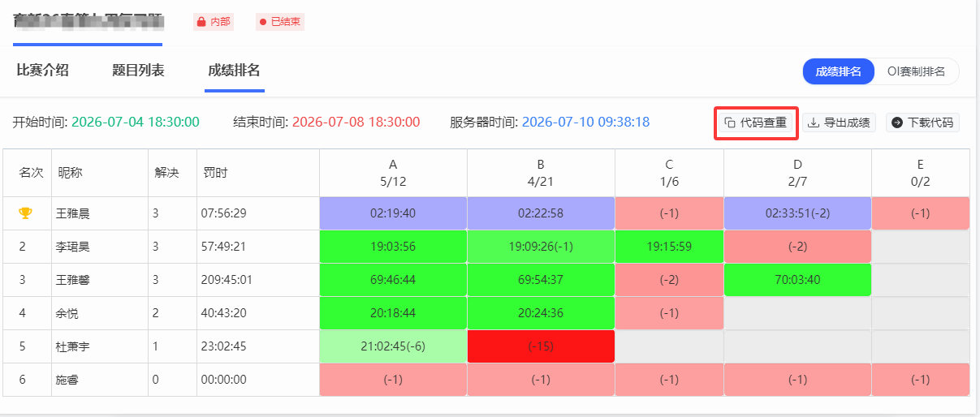Viewport: 980px width, 417px height.
Task: Click light green cell 21:02:45(-6)
Action: [393, 346]
